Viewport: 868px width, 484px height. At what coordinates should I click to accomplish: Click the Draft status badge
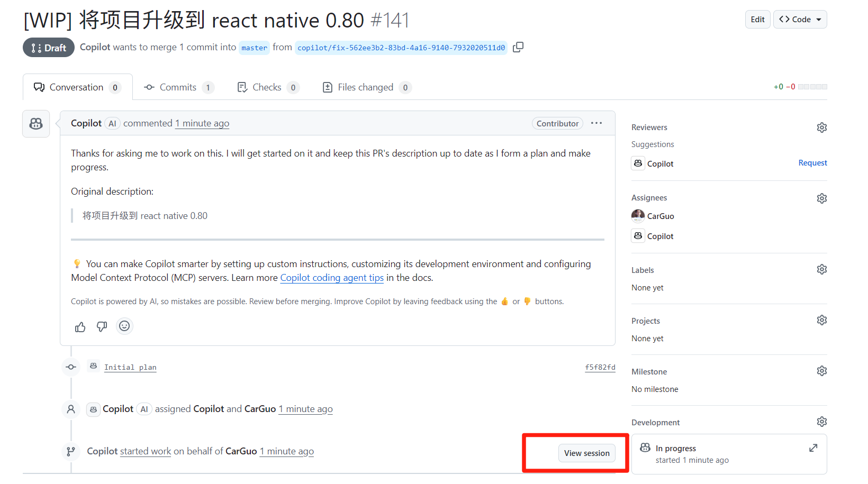coord(49,48)
